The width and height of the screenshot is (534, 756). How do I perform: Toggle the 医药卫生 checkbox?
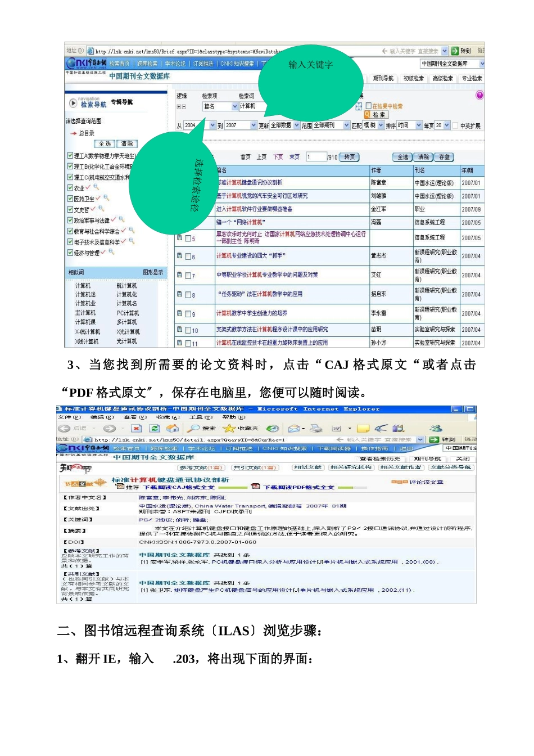click(x=70, y=199)
